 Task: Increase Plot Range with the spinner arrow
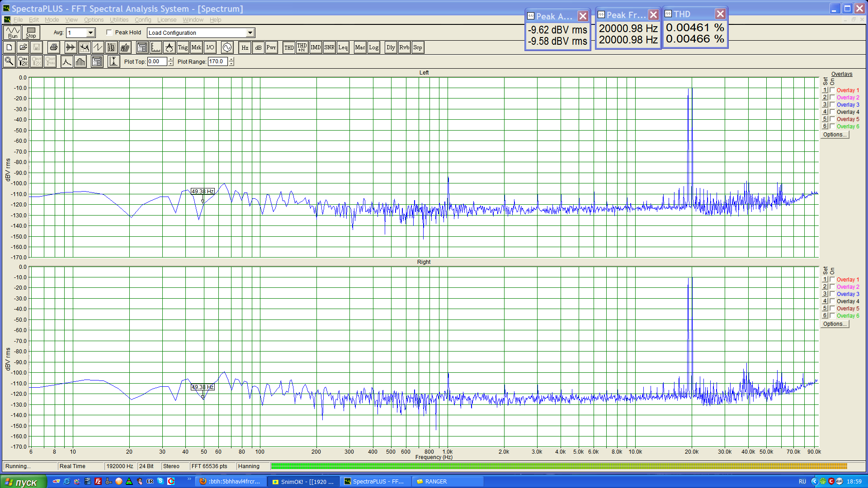231,59
